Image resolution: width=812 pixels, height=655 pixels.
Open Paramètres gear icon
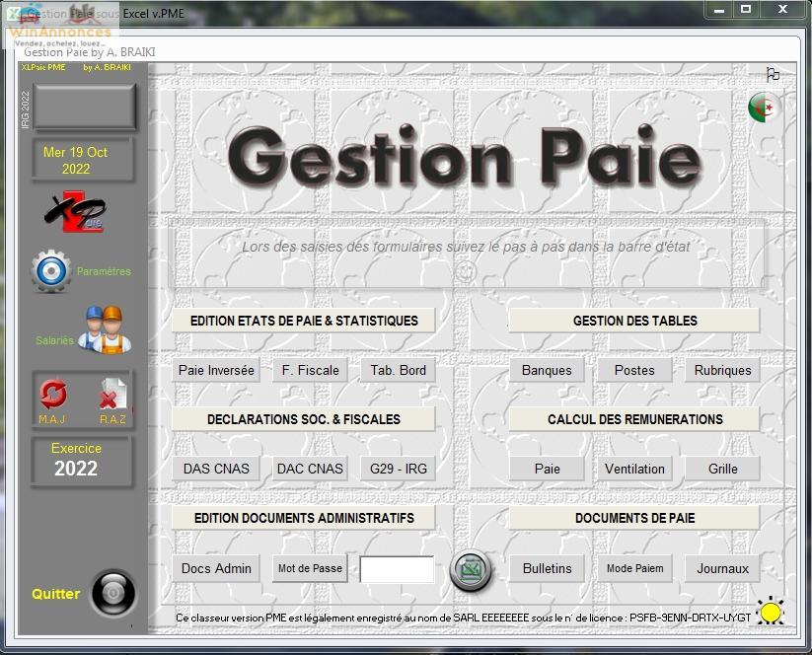[51, 271]
